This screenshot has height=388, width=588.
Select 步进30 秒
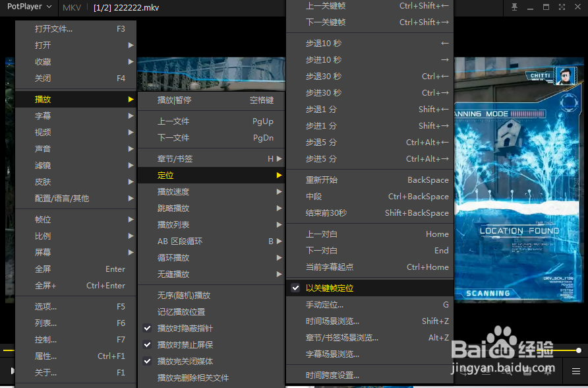pos(370,93)
